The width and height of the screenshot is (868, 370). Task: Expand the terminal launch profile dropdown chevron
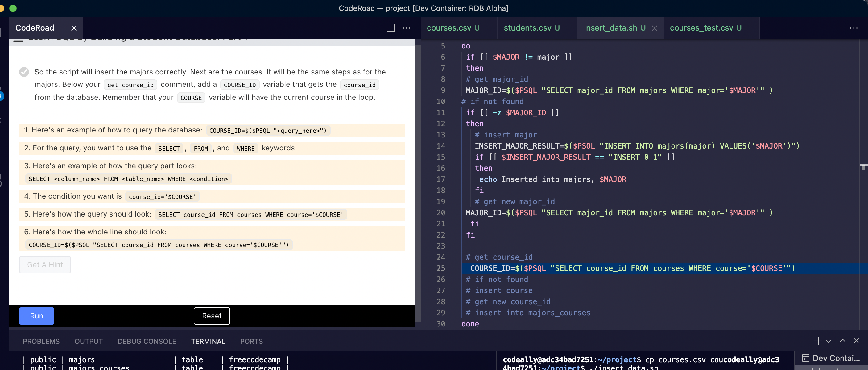click(x=829, y=341)
